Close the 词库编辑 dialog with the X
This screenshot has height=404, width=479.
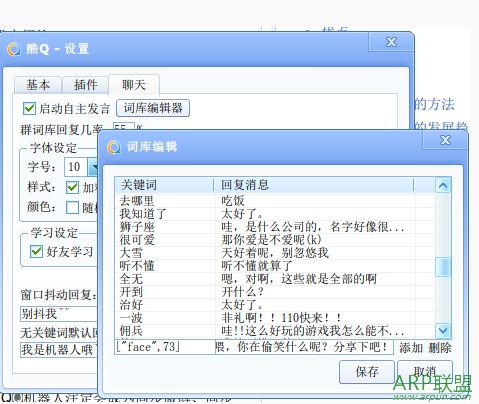click(x=445, y=140)
